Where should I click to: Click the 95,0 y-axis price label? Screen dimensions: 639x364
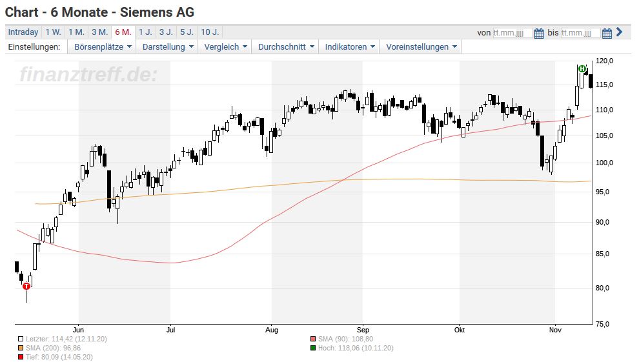coord(603,192)
